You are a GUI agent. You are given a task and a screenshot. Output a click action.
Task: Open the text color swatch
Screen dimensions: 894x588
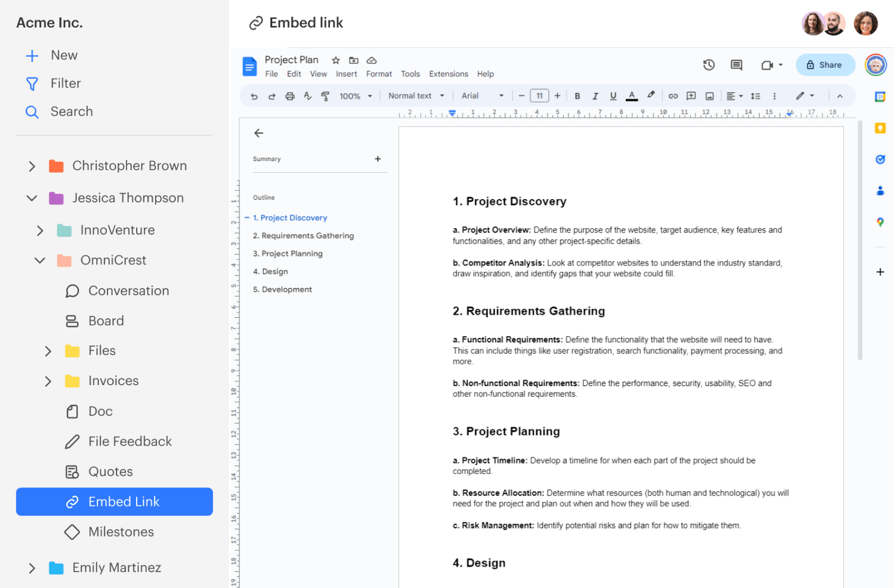click(x=631, y=96)
